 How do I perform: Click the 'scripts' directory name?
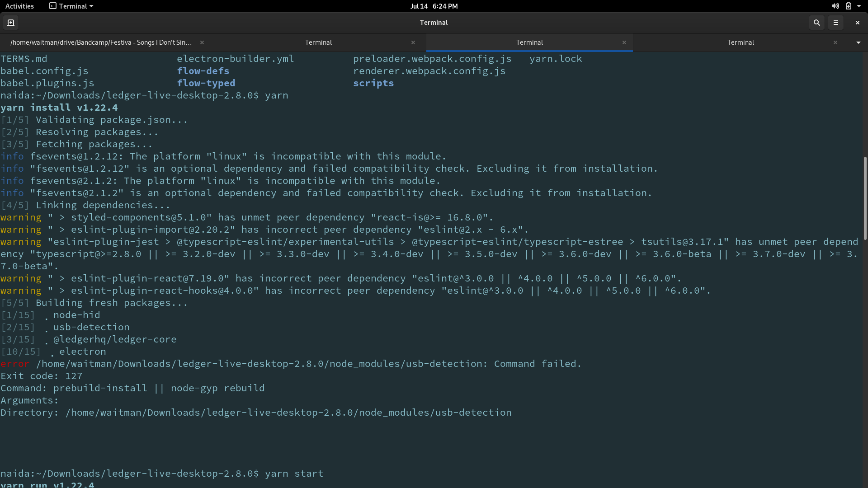(373, 83)
